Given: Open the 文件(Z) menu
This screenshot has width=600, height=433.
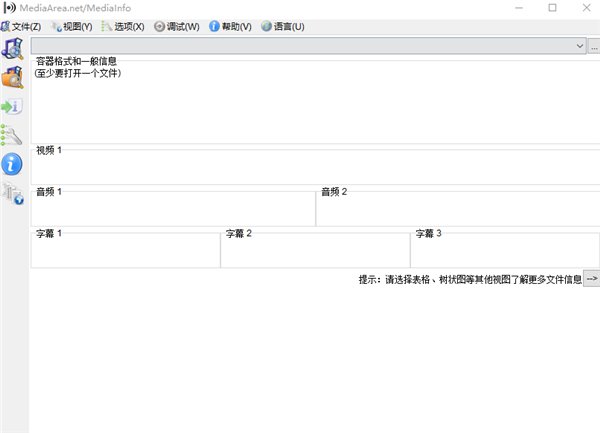Looking at the screenshot, I should click(21, 26).
